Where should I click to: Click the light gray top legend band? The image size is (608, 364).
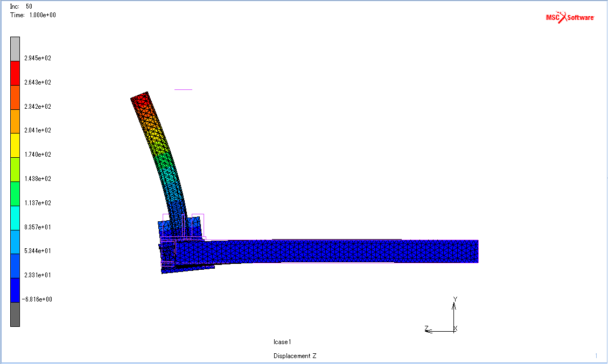pos(15,49)
